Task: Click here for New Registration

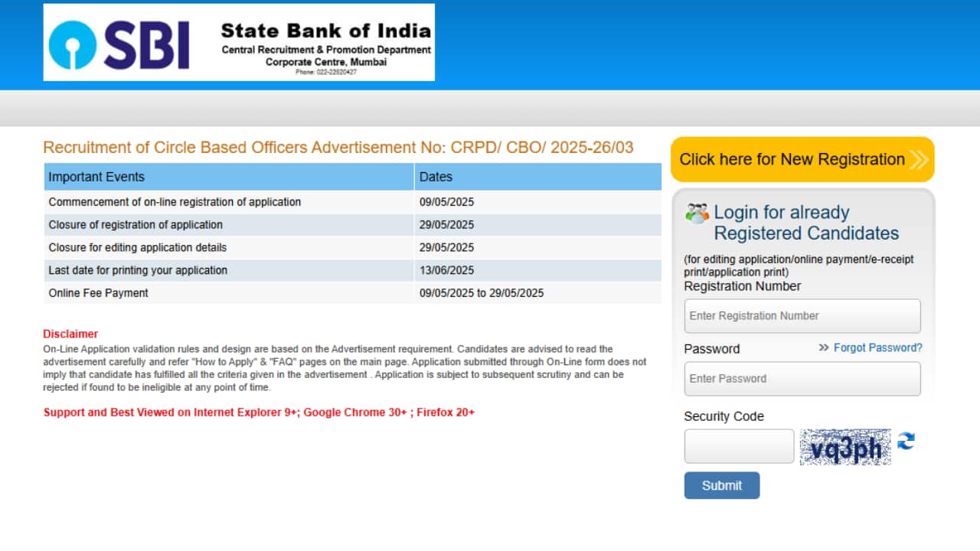Action: tap(790, 159)
